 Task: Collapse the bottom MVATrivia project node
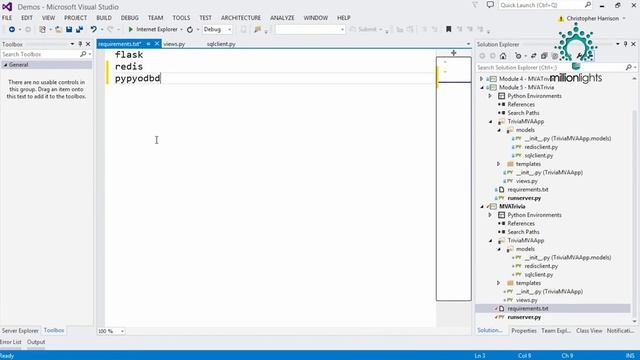click(482, 207)
